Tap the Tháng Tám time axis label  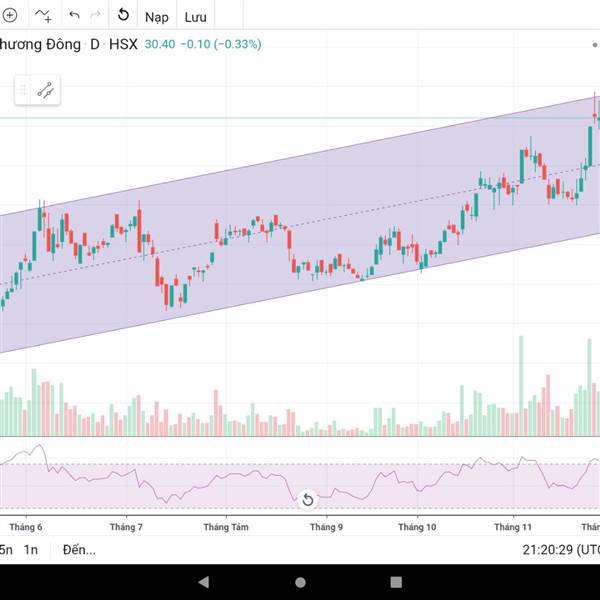click(x=226, y=527)
